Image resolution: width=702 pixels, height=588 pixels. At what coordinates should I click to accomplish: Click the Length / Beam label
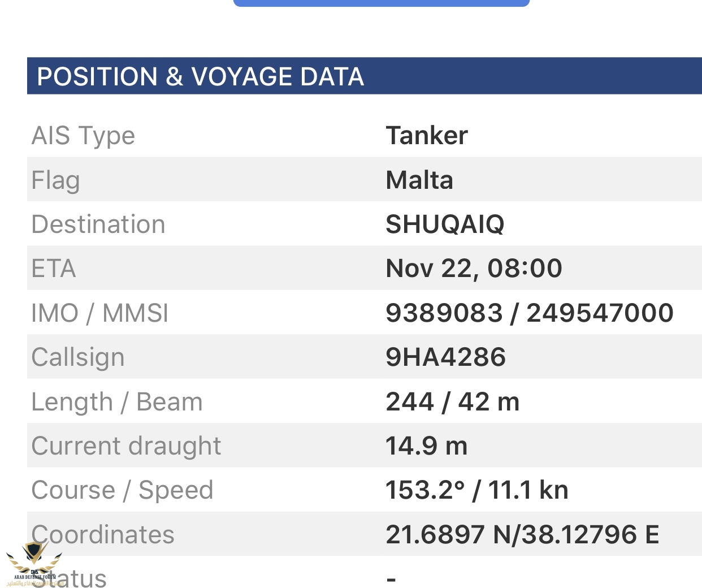click(117, 402)
